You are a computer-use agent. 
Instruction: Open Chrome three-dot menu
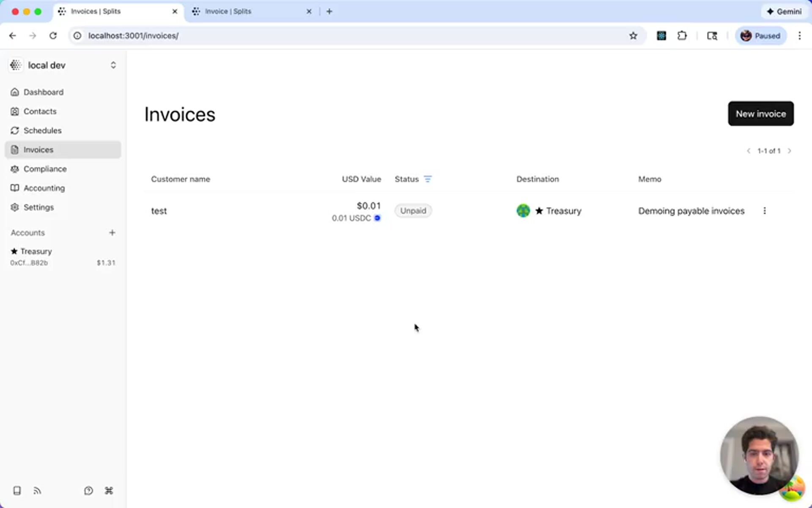pyautogui.click(x=799, y=36)
